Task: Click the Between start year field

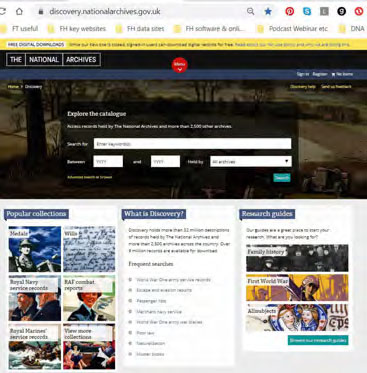Action: coord(108,162)
